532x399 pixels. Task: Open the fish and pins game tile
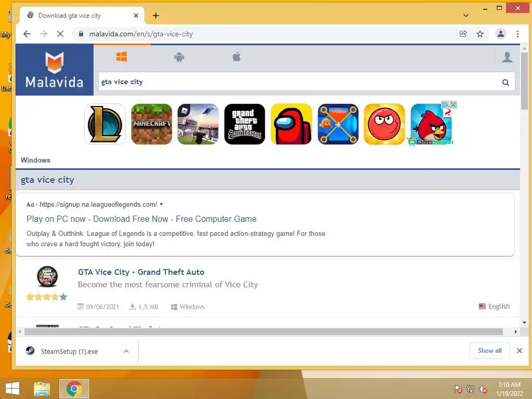pos(338,124)
